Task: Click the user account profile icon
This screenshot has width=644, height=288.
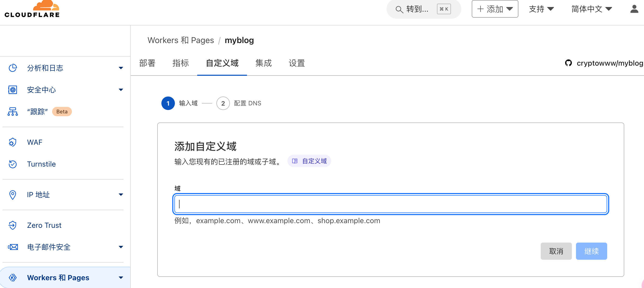Action: click(634, 9)
